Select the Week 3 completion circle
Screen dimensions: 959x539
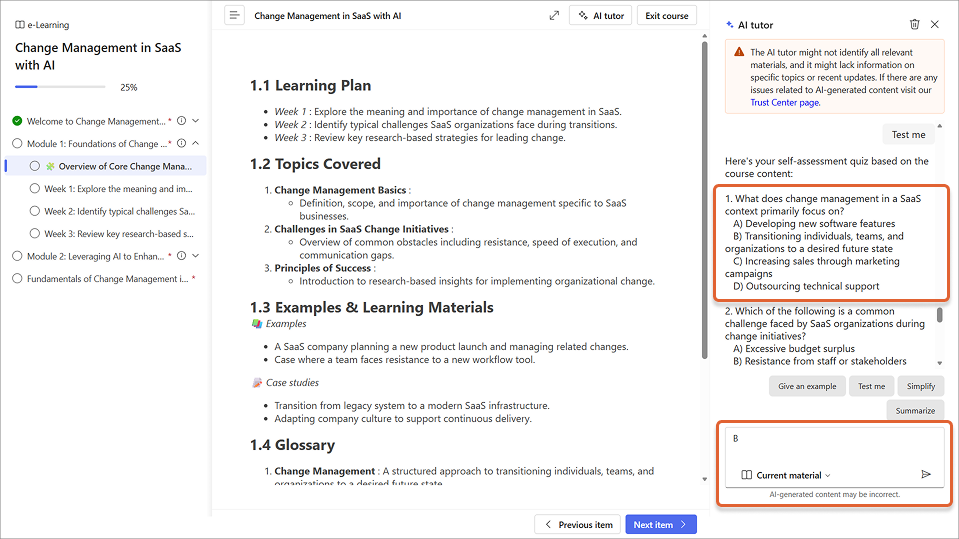coord(35,234)
